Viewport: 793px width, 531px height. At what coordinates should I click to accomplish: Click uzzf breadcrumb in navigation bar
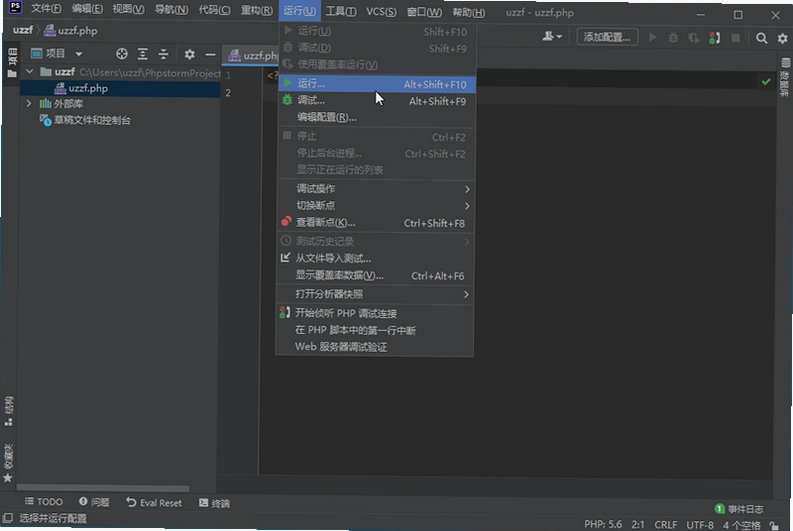23,30
